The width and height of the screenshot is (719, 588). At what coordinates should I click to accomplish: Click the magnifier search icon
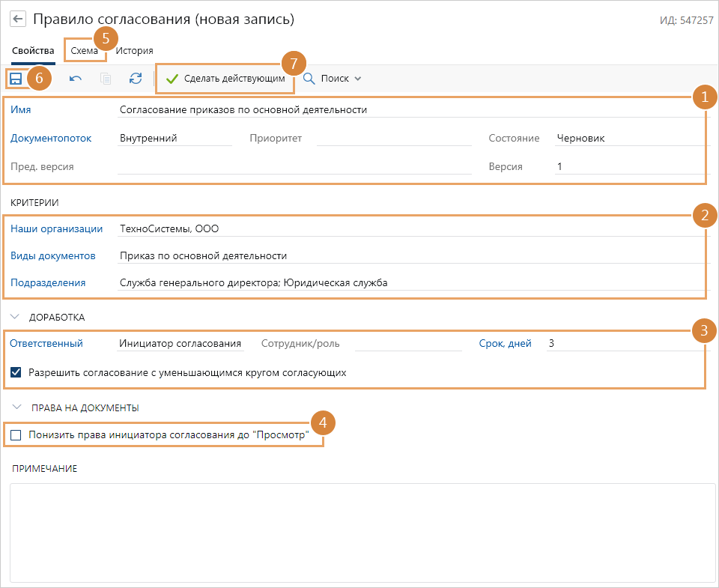309,79
